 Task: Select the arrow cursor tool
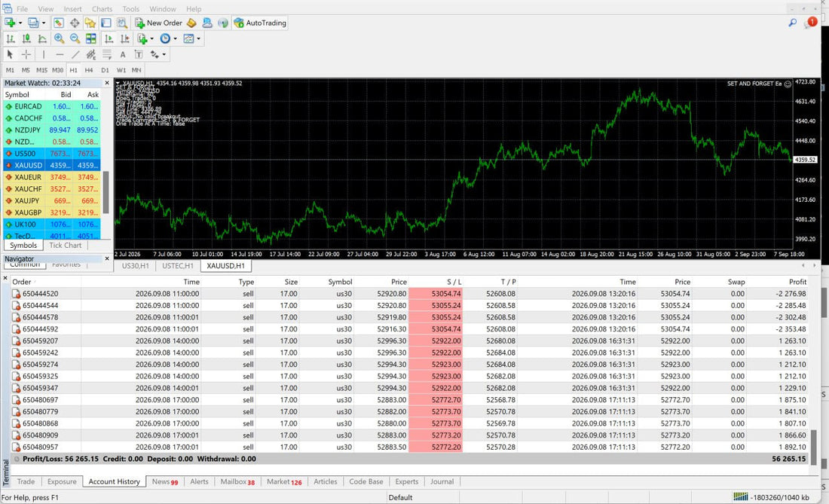10,54
